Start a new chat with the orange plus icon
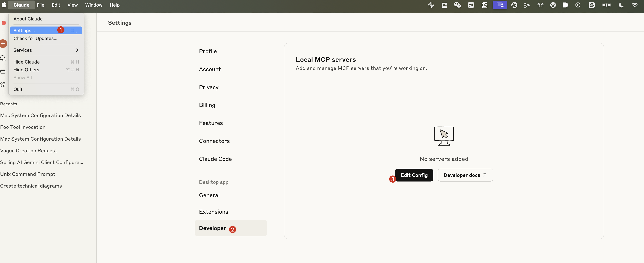This screenshot has width=644, height=263. pos(3,44)
